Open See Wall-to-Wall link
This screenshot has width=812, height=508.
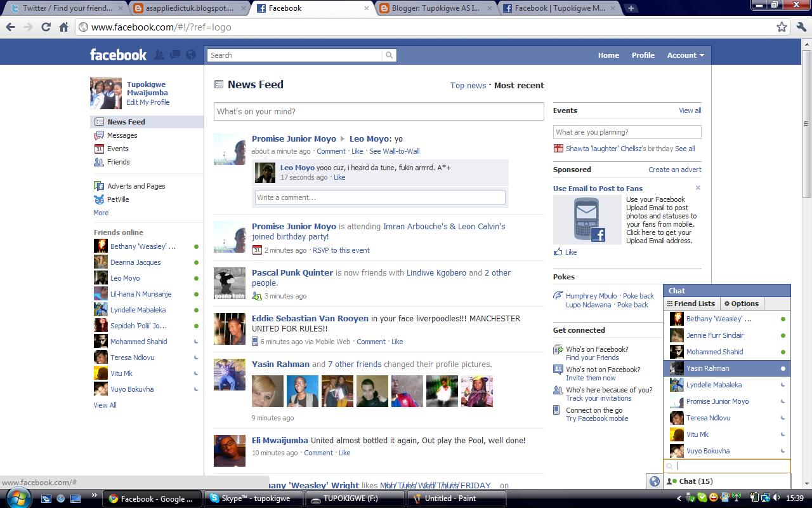(395, 151)
